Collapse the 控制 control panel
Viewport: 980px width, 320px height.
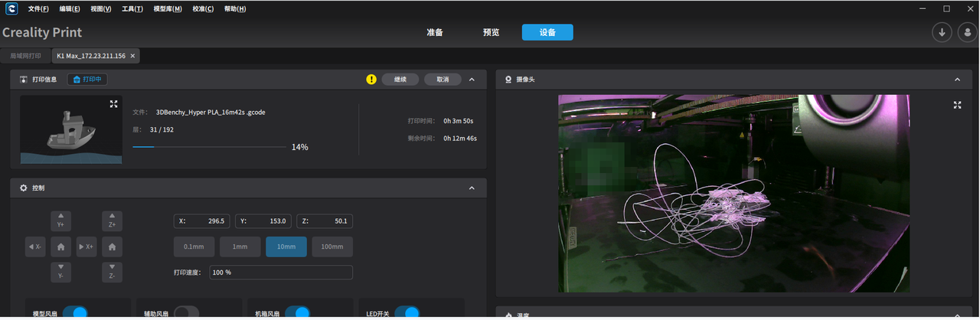click(x=472, y=188)
